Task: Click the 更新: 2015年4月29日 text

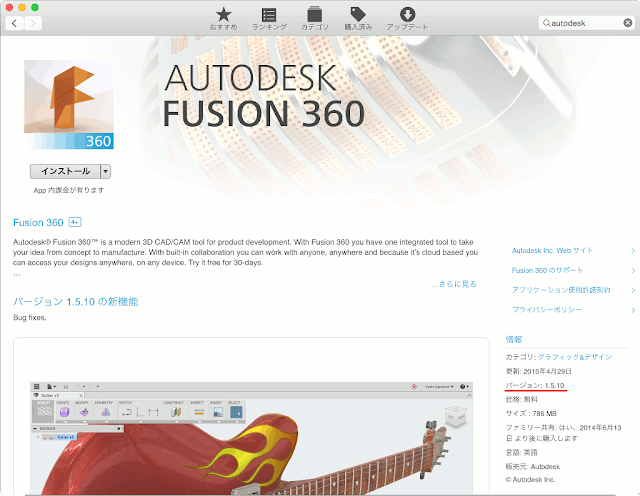Action: coord(538,371)
